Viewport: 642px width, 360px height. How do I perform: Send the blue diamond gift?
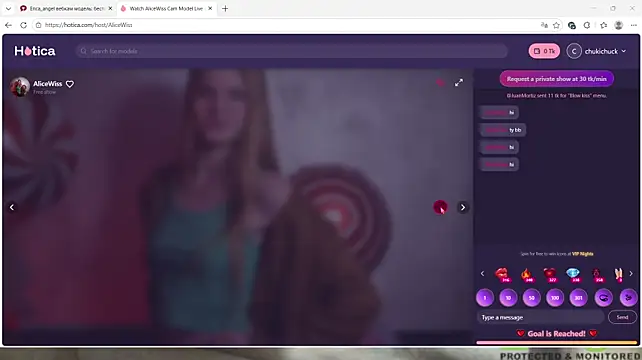tap(573, 274)
